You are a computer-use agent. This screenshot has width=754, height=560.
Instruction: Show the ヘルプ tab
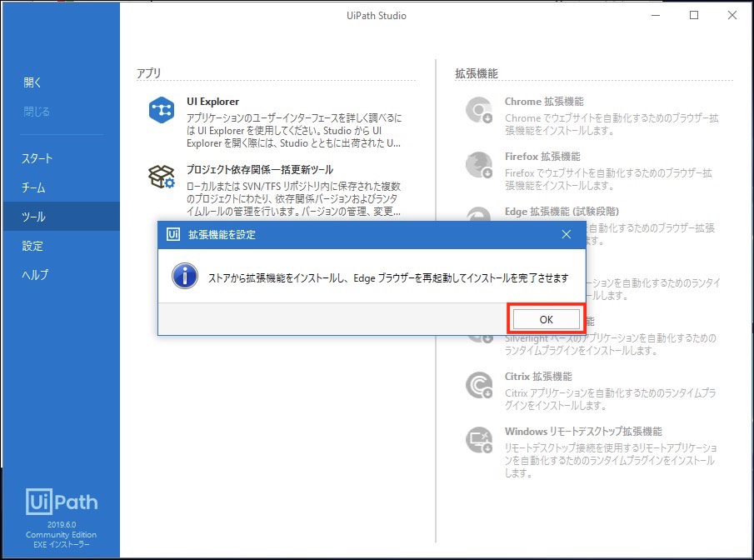(x=36, y=275)
